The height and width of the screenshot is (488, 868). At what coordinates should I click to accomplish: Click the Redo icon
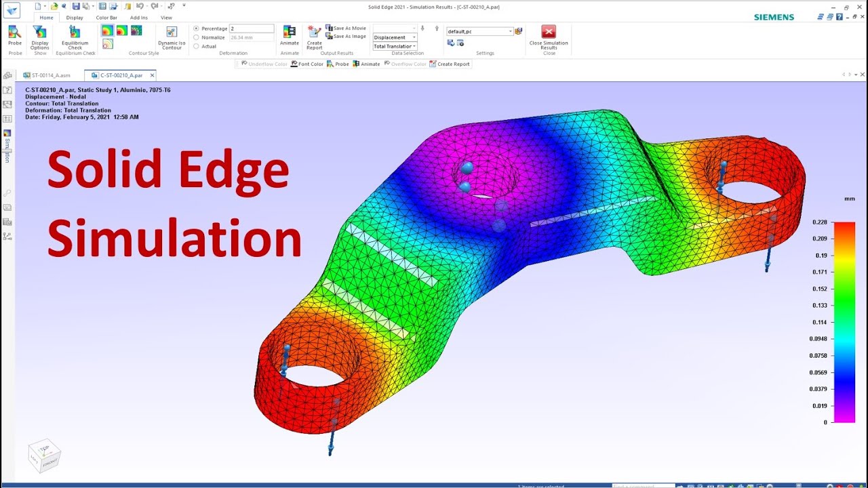(x=155, y=6)
